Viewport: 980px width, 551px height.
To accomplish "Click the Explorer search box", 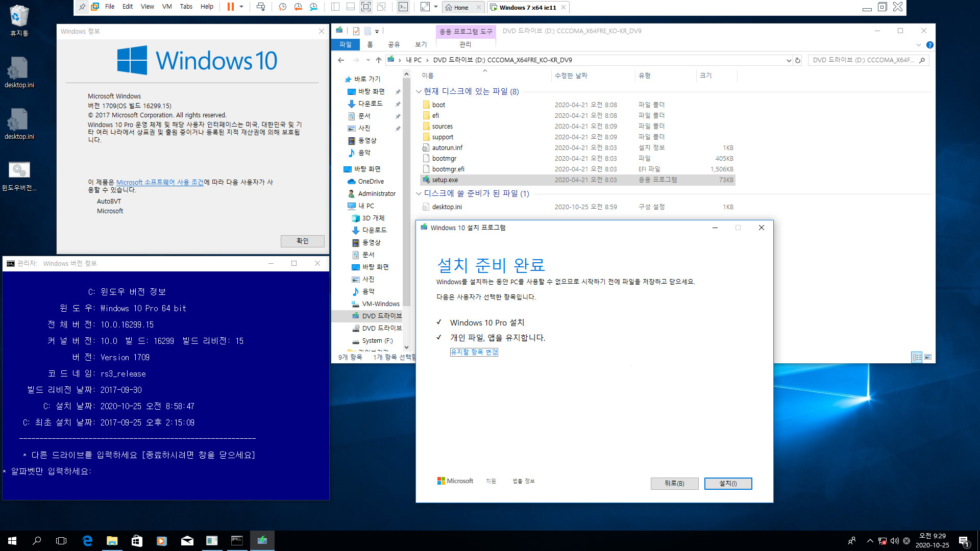I will coord(868,60).
